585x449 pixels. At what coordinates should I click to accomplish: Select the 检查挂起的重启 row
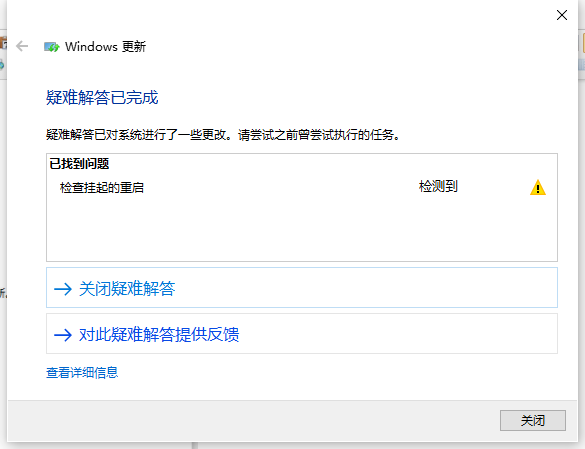302,187
